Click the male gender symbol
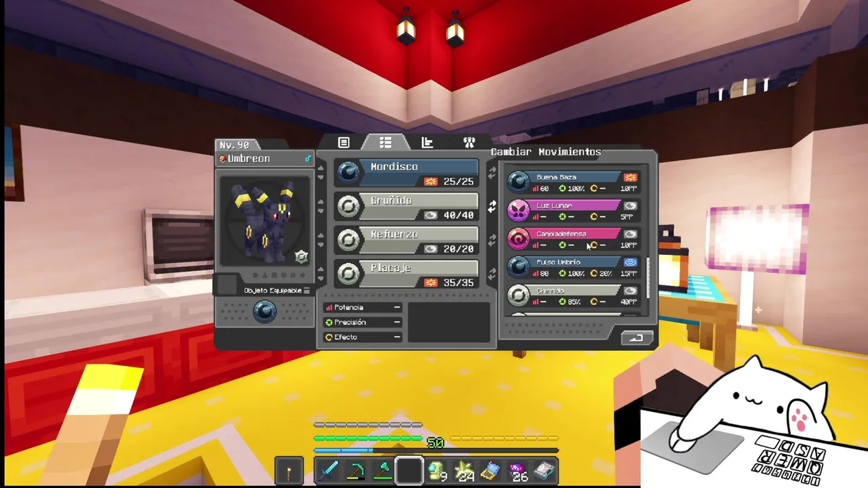Screen dimensions: 868x488 pos(307,159)
